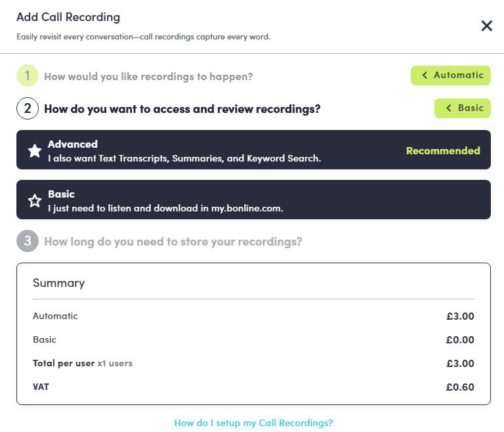
Task: Close the Add Call Recording dialog
Action: 486,26
